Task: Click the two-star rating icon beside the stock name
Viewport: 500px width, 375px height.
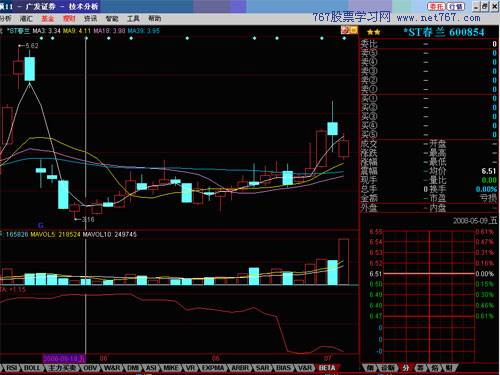Action: (x=374, y=32)
